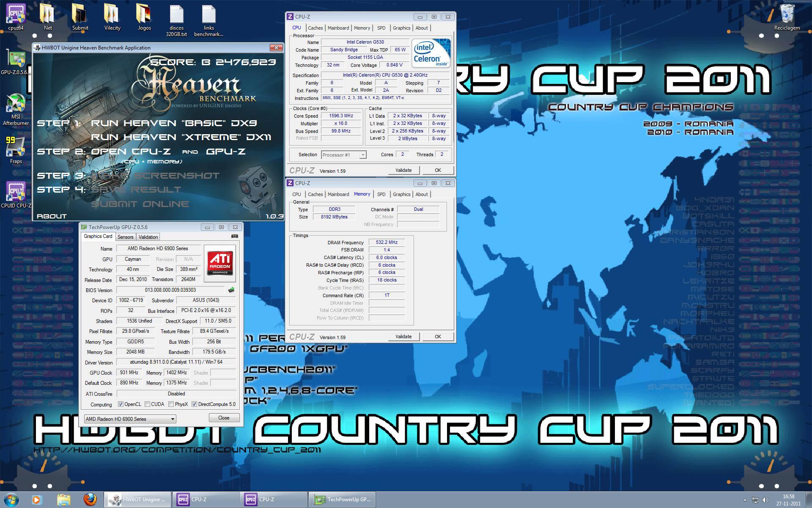812x508 pixels.
Task: Click GPU-Z camera screenshot icon
Action: [235, 236]
